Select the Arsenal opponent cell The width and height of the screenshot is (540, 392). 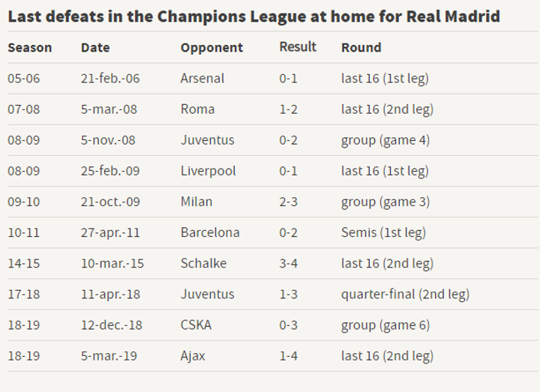coord(202,78)
